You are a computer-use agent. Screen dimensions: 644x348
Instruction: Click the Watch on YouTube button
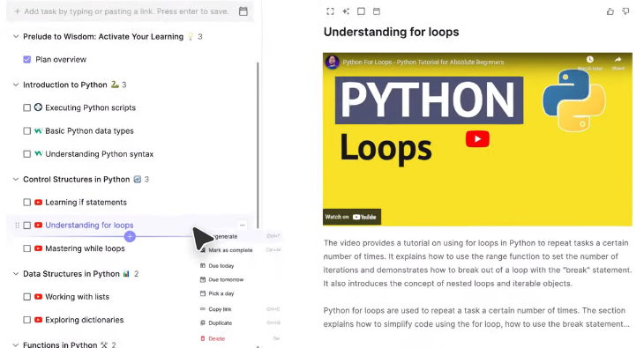point(352,217)
